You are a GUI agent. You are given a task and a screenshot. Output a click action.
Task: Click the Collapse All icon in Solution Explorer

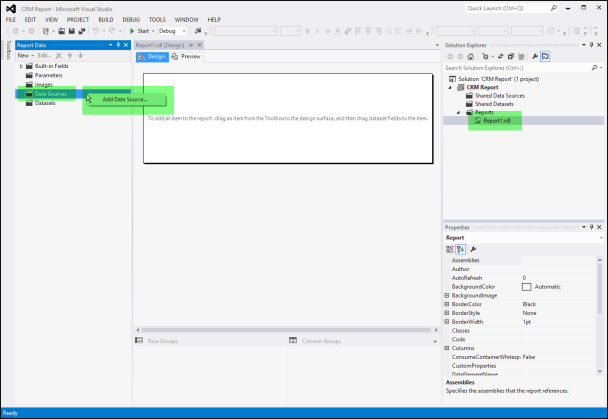coord(509,57)
